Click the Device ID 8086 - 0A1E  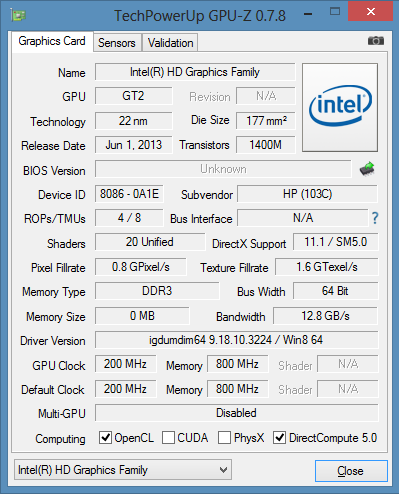[129, 194]
